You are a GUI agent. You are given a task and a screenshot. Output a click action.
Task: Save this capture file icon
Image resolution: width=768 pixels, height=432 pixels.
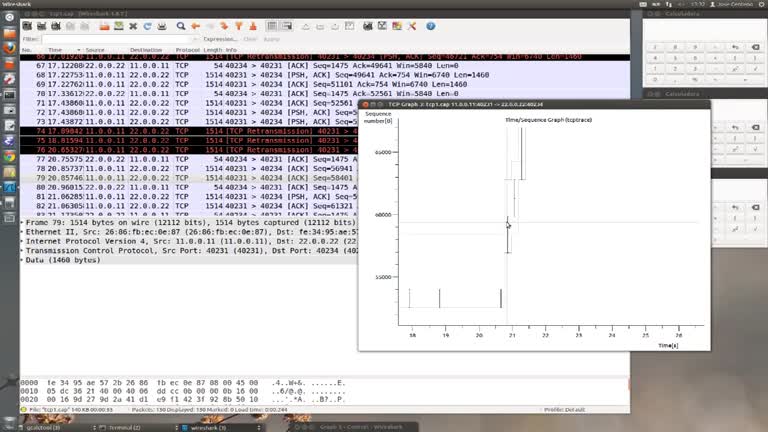pyautogui.click(x=119, y=26)
